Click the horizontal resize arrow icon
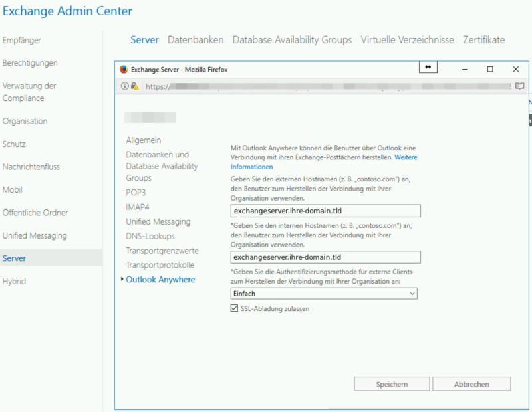 tap(428, 68)
